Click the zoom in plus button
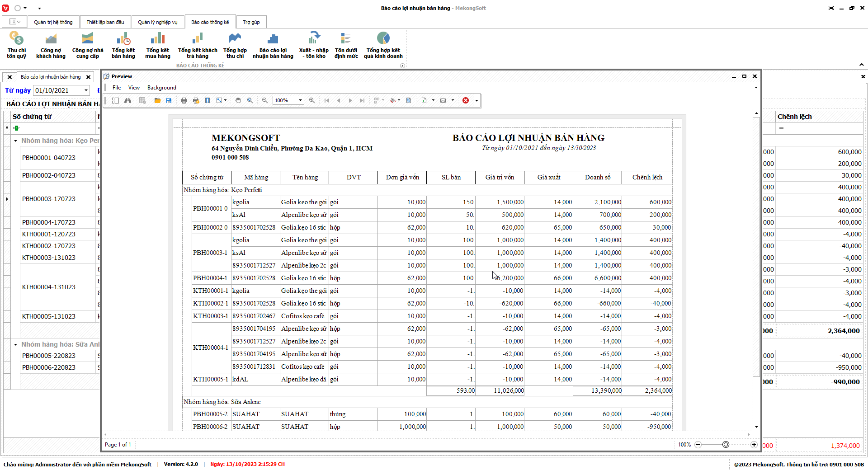This screenshot has width=868, height=470. click(x=754, y=445)
